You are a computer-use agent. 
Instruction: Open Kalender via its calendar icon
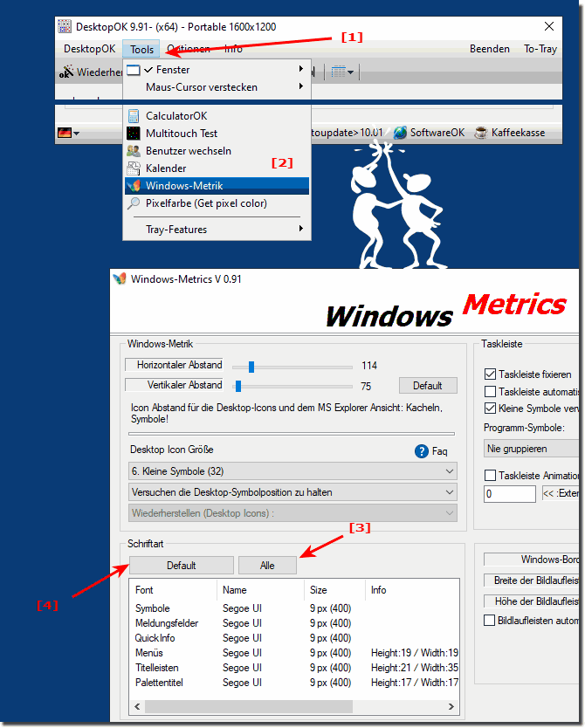[x=134, y=168]
